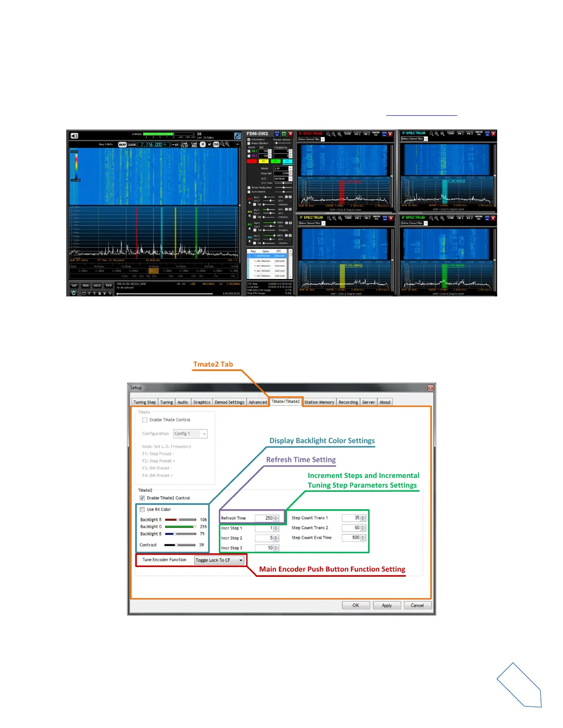Open the Mode dropdown showing LSB
The width and height of the screenshot is (563, 728).
coord(283,169)
